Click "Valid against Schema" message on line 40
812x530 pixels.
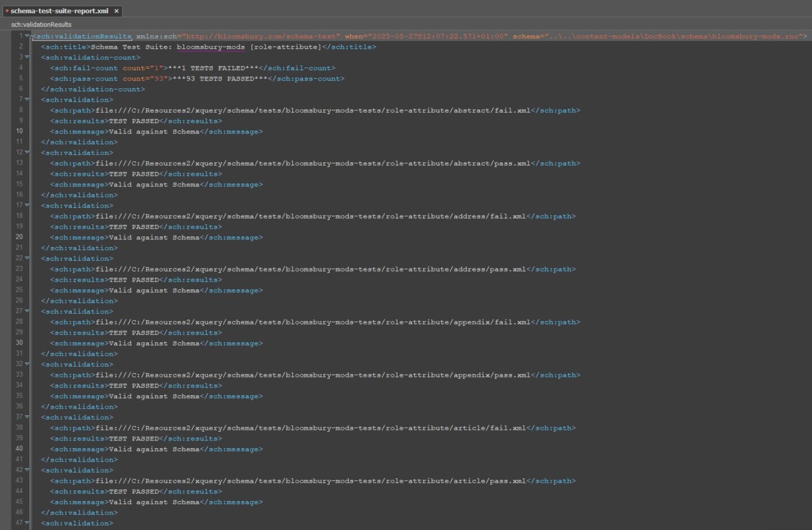[x=154, y=449]
